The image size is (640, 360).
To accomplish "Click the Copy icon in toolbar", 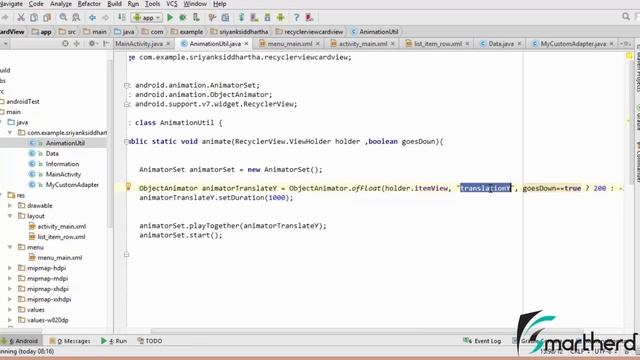I will 34,18.
